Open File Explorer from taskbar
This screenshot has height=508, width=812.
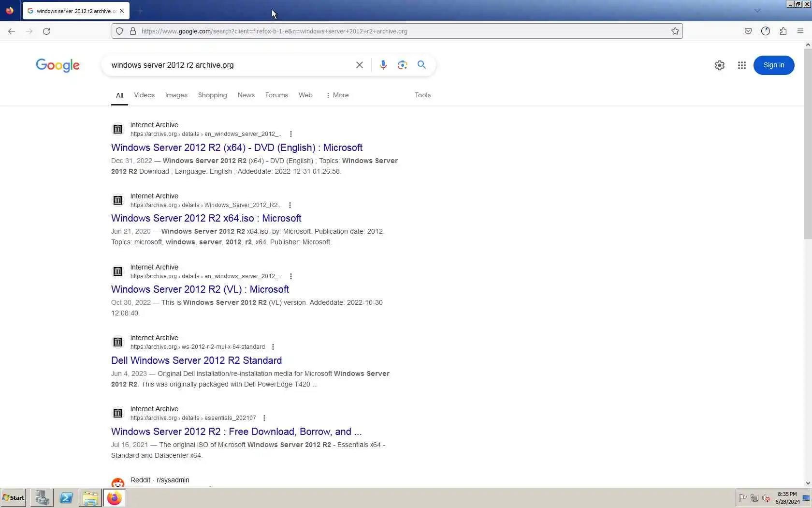pyautogui.click(x=90, y=498)
